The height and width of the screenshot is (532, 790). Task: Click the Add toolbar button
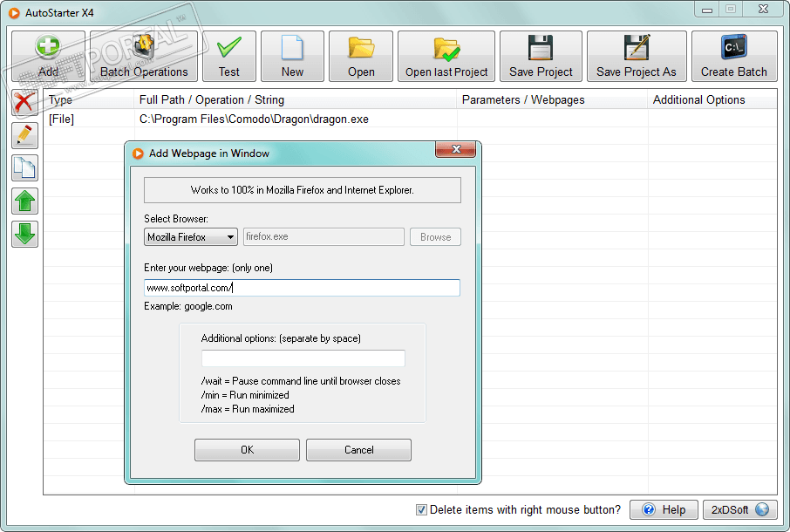pos(48,56)
